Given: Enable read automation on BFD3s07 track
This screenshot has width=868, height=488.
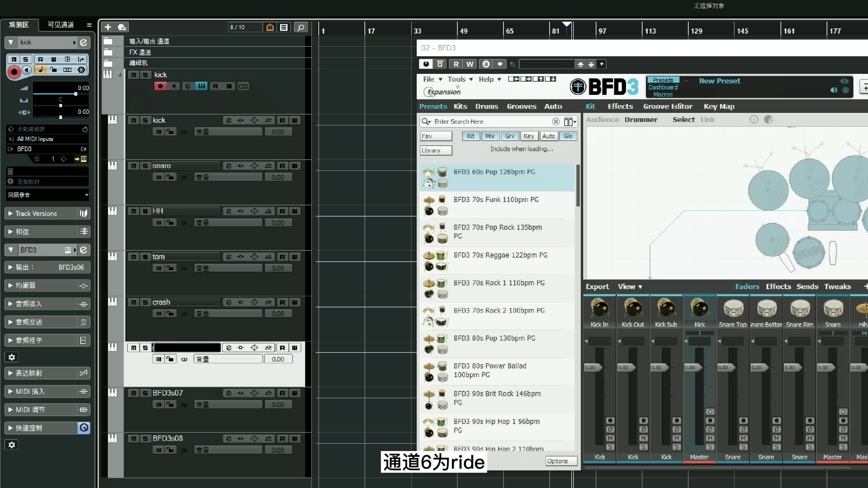Looking at the screenshot, I should pyautogui.click(x=282, y=393).
